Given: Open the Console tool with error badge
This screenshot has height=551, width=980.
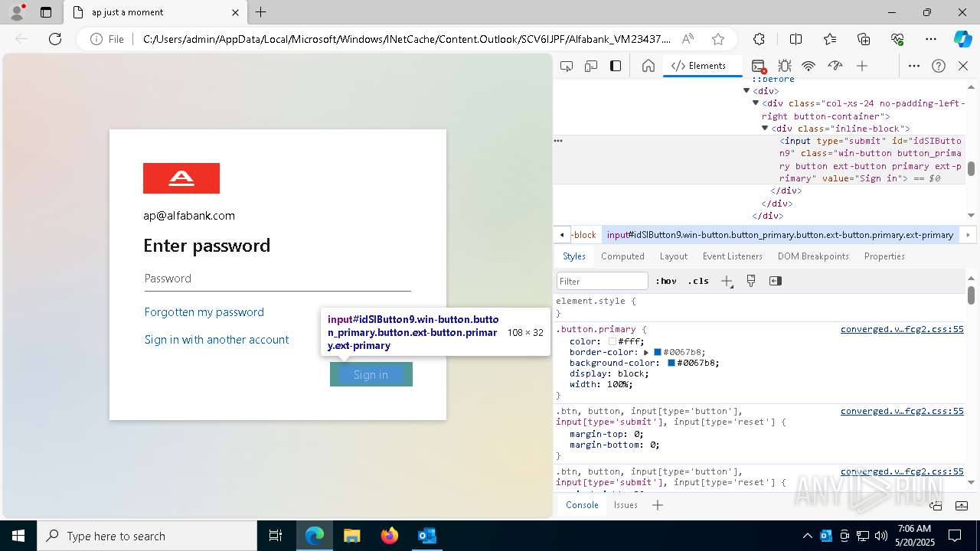Looking at the screenshot, I should click(x=759, y=66).
